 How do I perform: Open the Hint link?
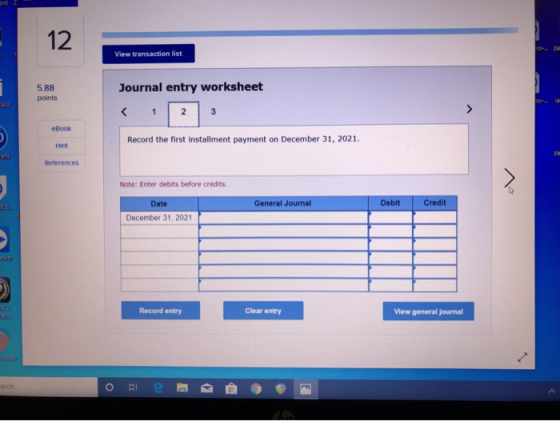[x=61, y=146]
